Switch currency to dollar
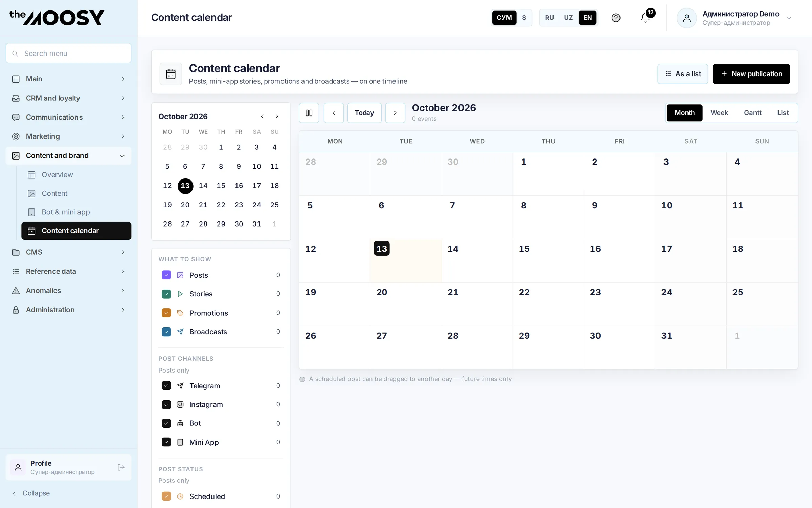This screenshot has height=508, width=812. [x=524, y=18]
